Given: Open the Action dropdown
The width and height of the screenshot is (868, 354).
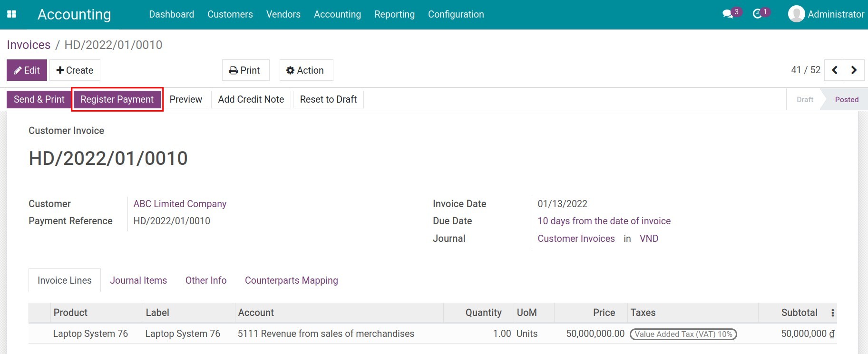Looking at the screenshot, I should tap(306, 70).
